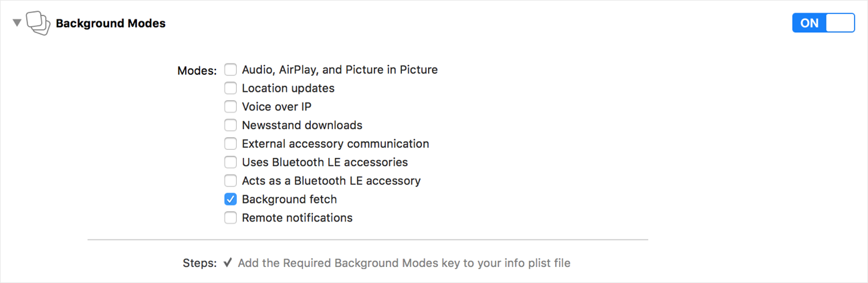Click the Background fetch label text
This screenshot has width=868, height=283.
click(289, 199)
